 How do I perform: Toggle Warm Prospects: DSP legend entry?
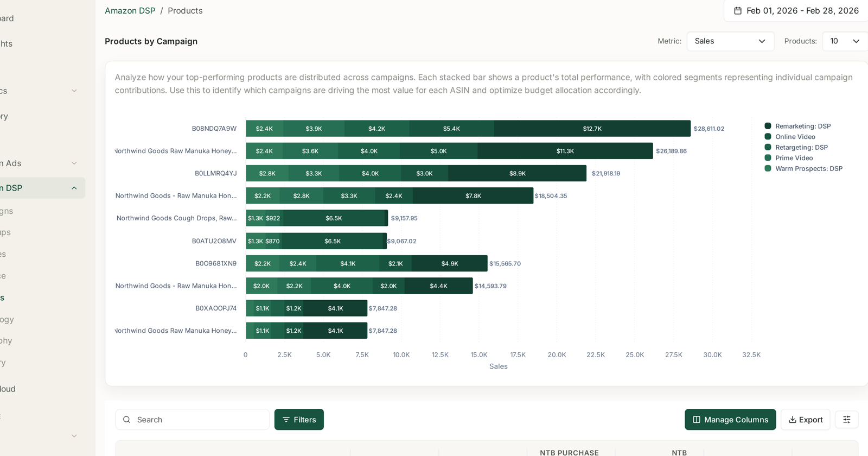tap(803, 168)
